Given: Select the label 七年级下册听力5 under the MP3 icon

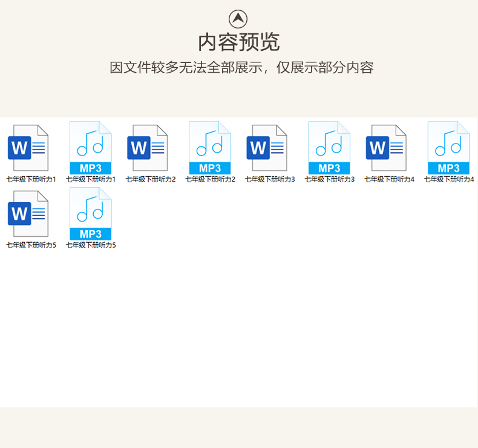Looking at the screenshot, I should 91,245.
